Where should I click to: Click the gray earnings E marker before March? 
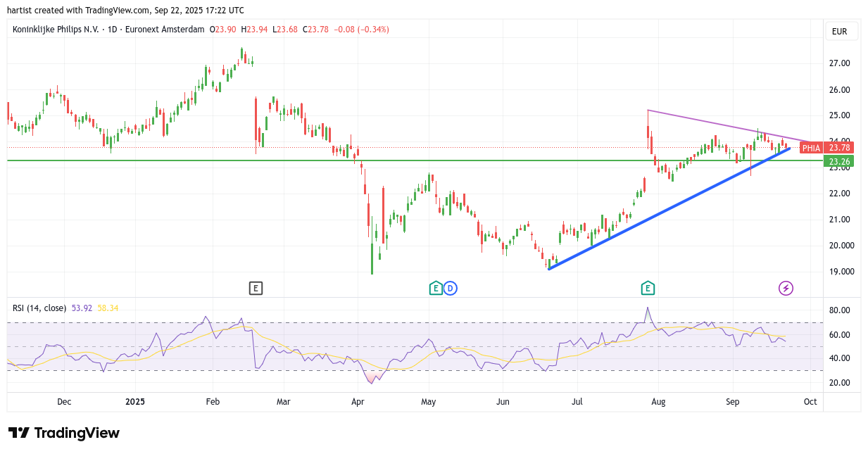pos(256,288)
